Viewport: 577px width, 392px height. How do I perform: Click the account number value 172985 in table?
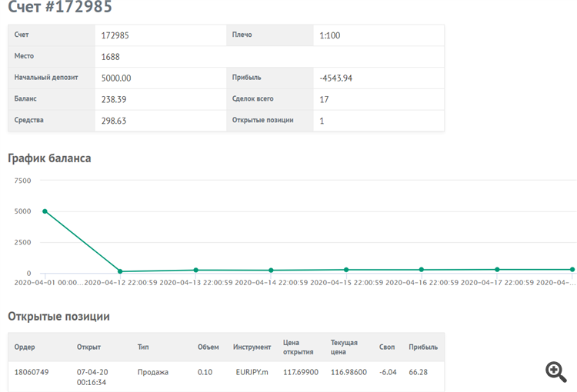point(115,35)
